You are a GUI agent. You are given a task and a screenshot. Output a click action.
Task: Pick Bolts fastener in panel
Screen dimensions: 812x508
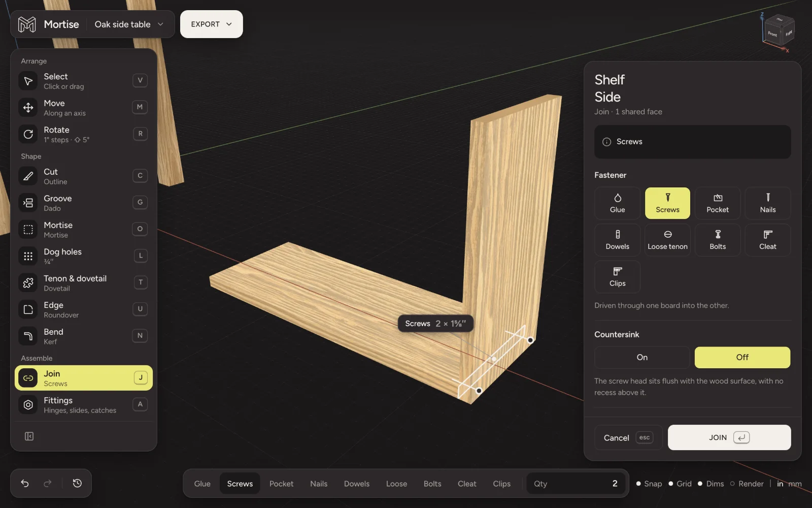click(x=718, y=240)
